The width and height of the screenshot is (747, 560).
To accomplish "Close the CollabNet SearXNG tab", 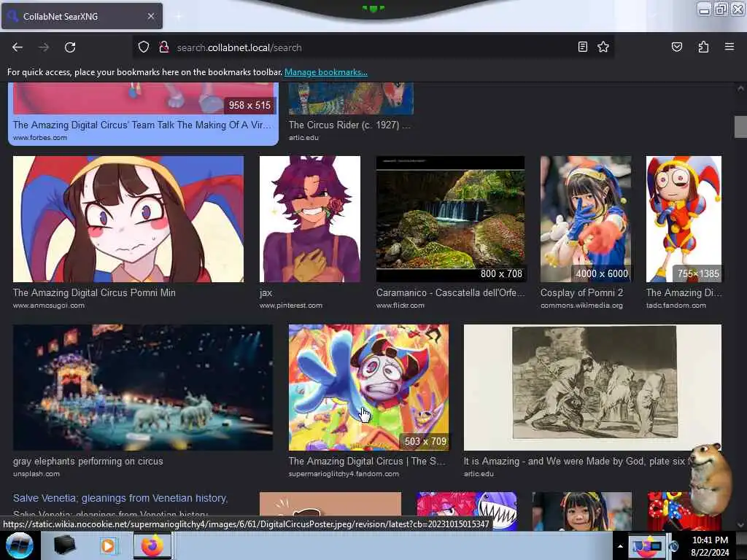I will coord(151,16).
